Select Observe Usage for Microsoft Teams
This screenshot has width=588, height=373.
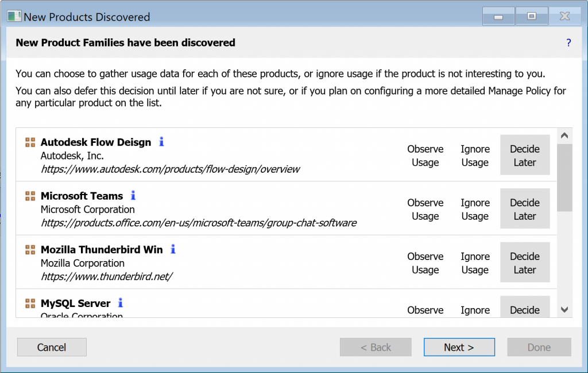425,209
